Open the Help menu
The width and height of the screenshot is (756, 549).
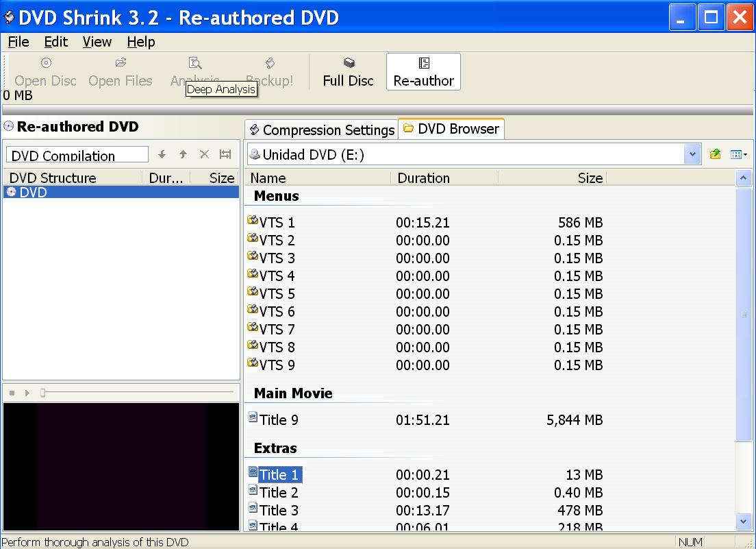[141, 42]
